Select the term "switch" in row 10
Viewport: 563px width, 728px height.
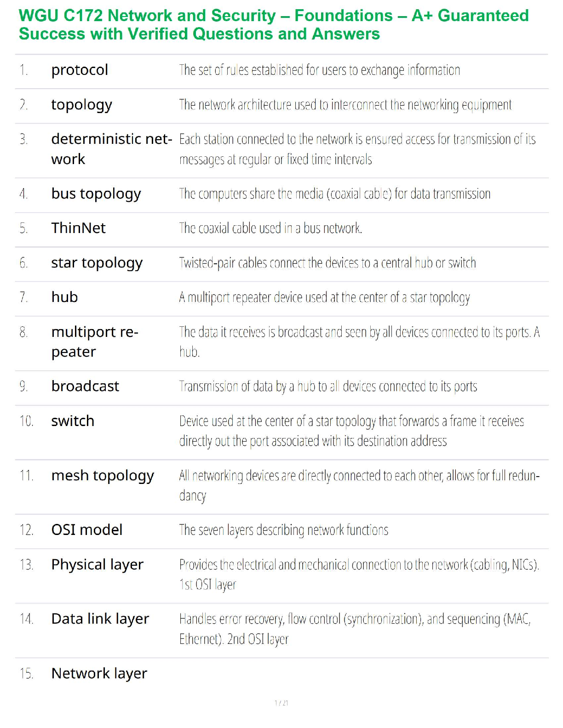(73, 421)
